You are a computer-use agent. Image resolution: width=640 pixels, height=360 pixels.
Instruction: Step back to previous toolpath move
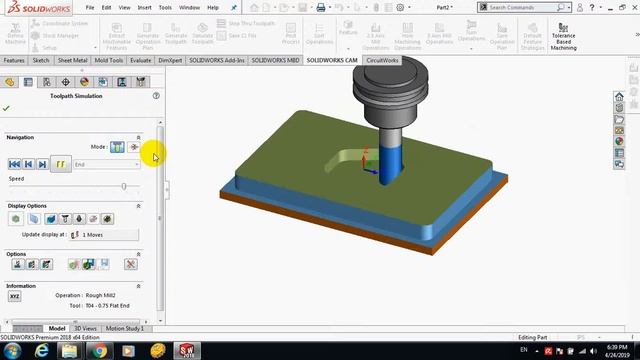coord(28,164)
